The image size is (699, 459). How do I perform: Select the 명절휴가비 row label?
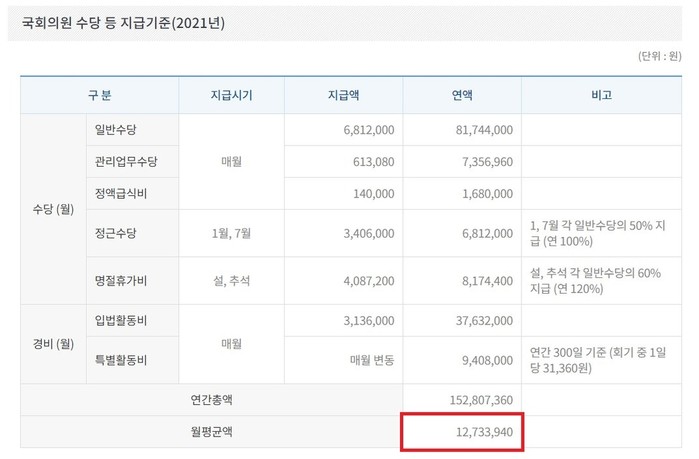pos(120,281)
